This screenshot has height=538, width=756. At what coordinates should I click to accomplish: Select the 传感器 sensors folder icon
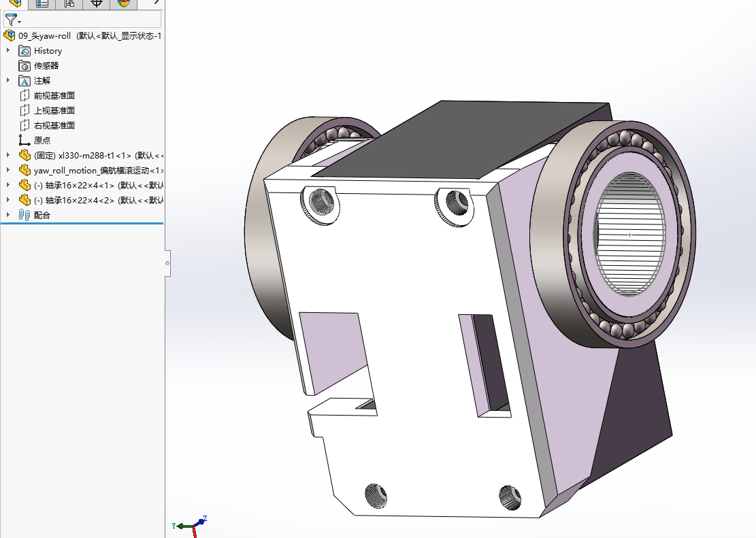(24, 65)
